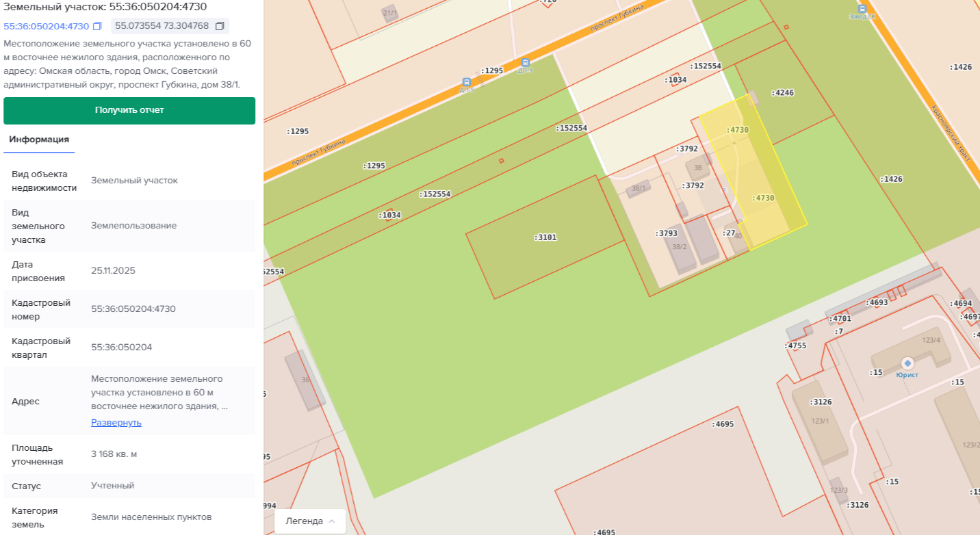Image resolution: width=980 pixels, height=535 pixels.
Task: Click the Категория земель label
Action: [x=35, y=518]
